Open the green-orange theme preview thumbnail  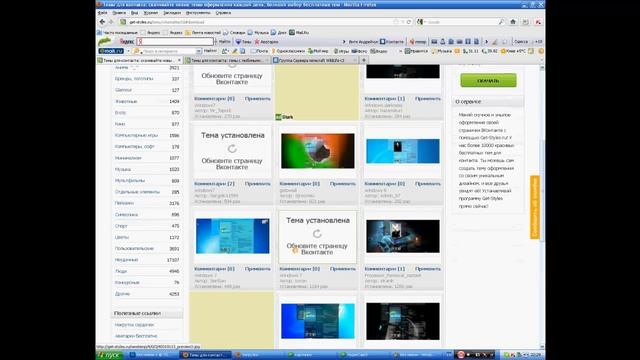coord(318,151)
